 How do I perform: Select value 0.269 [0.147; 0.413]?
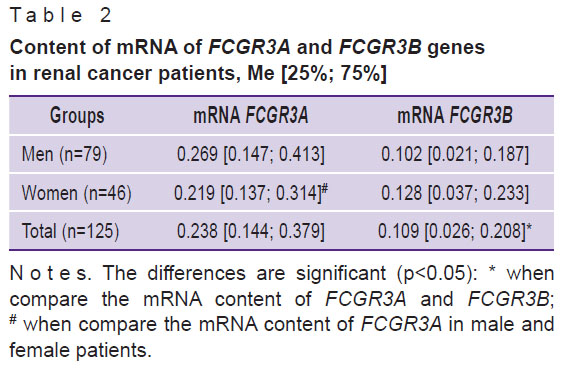(251, 154)
